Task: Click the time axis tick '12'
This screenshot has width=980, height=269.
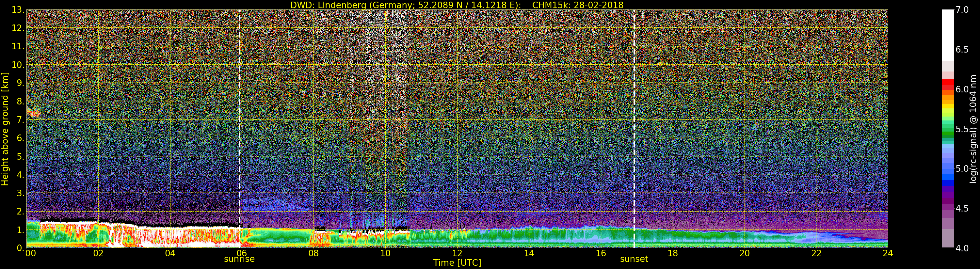Action: (457, 253)
